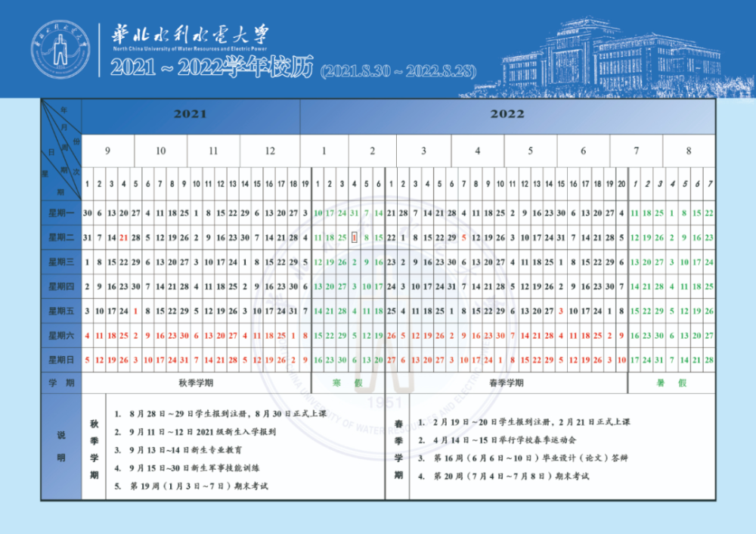This screenshot has height=534, width=756.
Task: Click the diagonal 年/月份/周次/星期 corner header cell
Action: coord(61,150)
